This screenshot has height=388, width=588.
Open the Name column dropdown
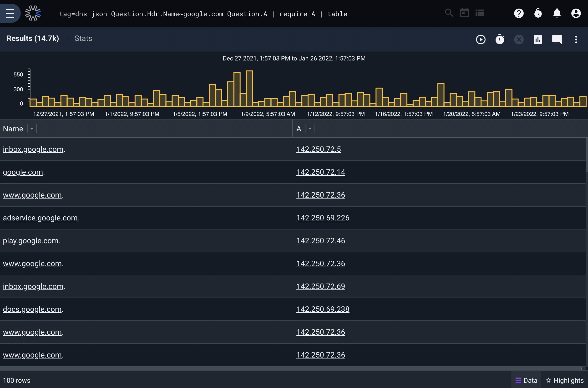point(32,129)
